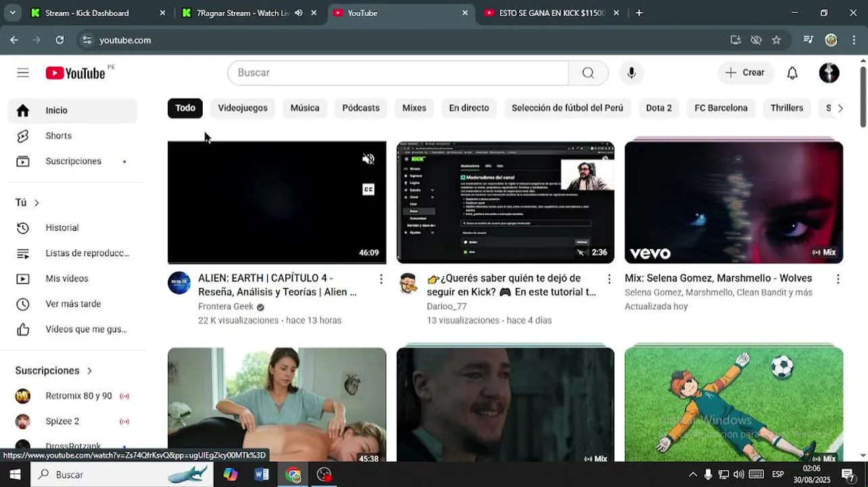Screen dimensions: 868x487
Task: Click the Crear button
Action: point(746,73)
